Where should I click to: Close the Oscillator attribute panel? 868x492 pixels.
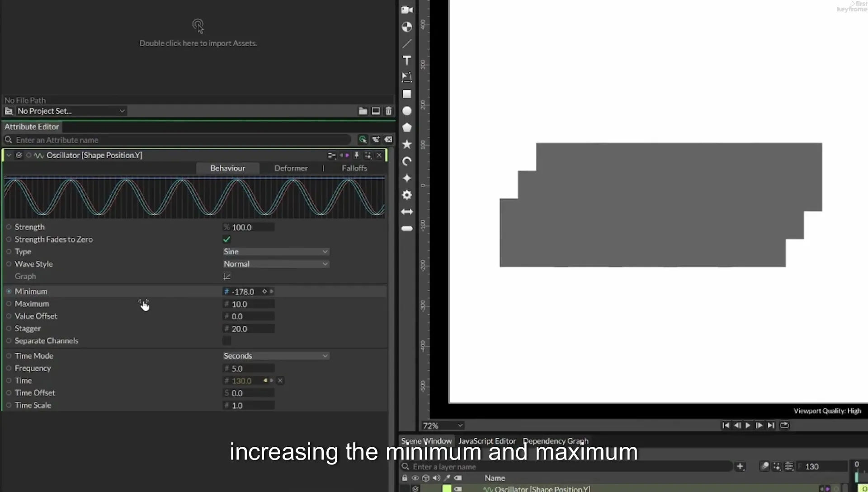pos(379,156)
